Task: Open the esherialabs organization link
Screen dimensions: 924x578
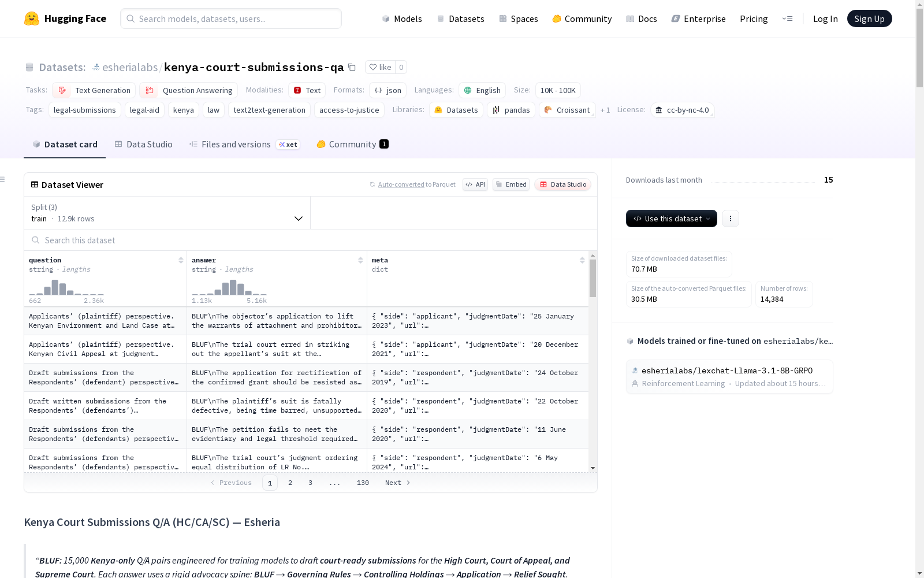Action: click(130, 67)
